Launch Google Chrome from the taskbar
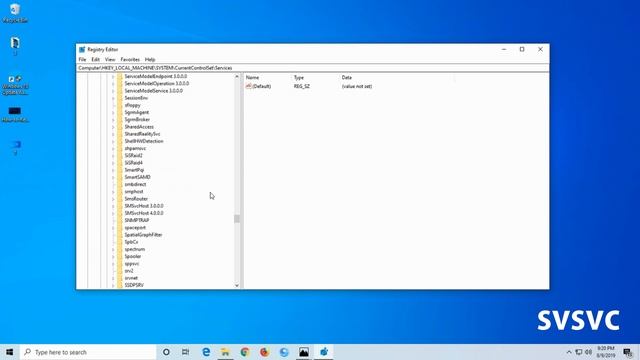The width and height of the screenshot is (640, 360). (x=245, y=352)
